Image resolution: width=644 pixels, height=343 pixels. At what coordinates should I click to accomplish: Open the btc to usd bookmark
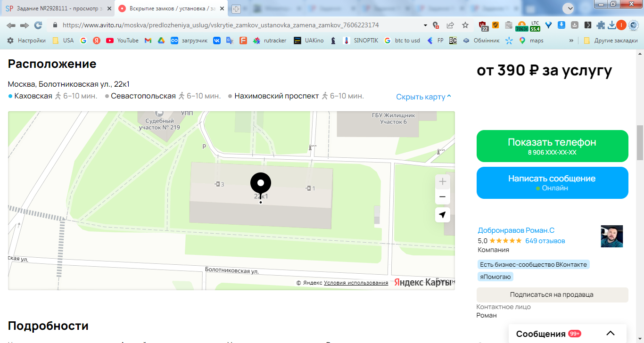click(402, 41)
